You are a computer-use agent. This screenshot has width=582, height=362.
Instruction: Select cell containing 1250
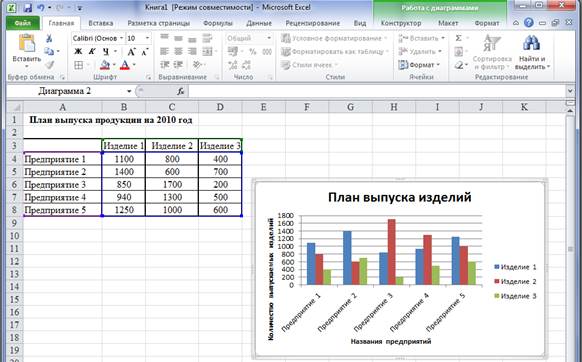[124, 210]
